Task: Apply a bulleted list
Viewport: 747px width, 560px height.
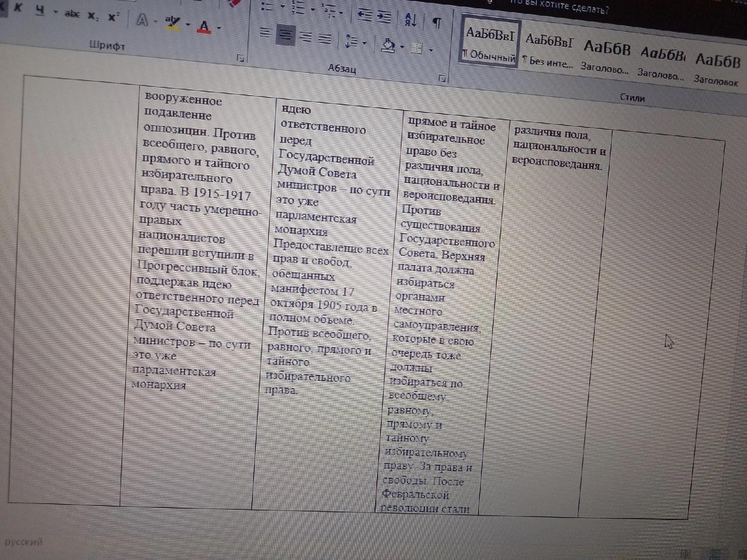Action: click(x=268, y=6)
